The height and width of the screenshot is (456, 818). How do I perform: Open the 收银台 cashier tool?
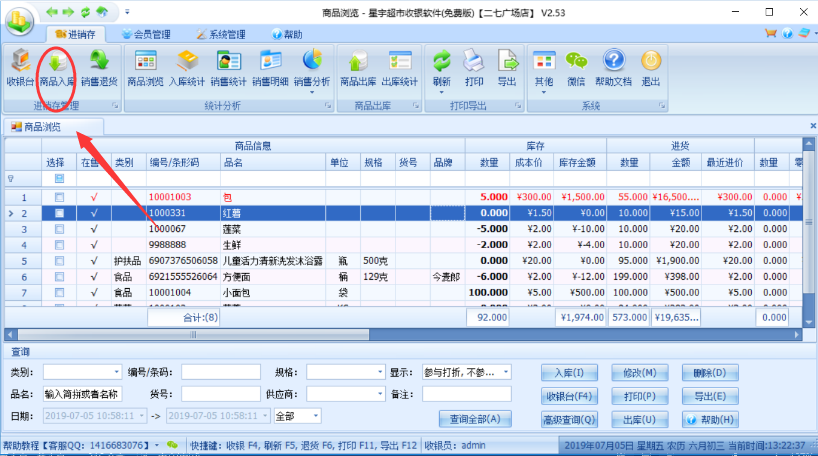point(20,68)
